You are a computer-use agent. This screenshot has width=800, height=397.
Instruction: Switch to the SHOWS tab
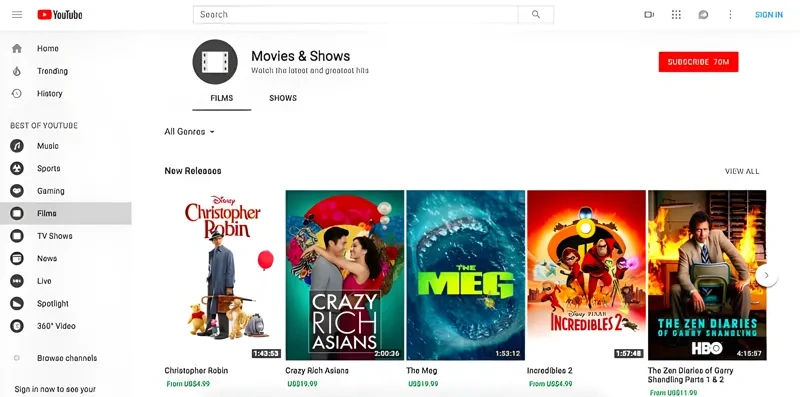(283, 98)
